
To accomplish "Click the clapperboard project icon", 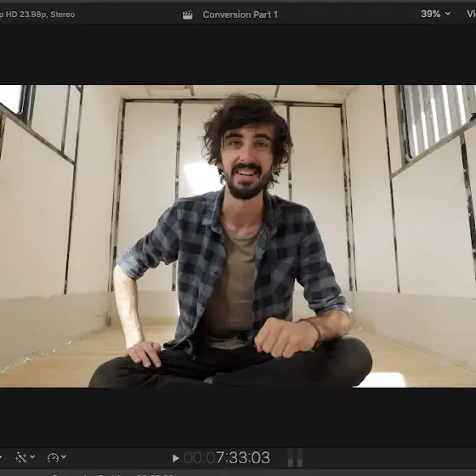I will click(187, 15).
